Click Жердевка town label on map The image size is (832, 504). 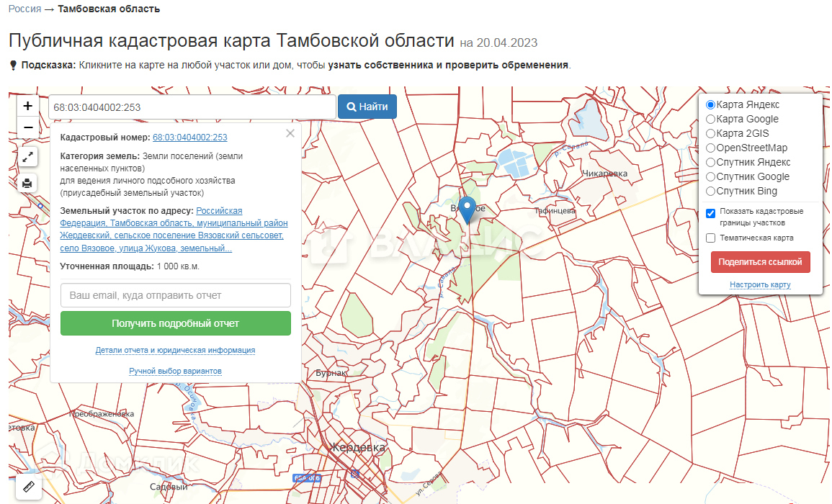357,448
